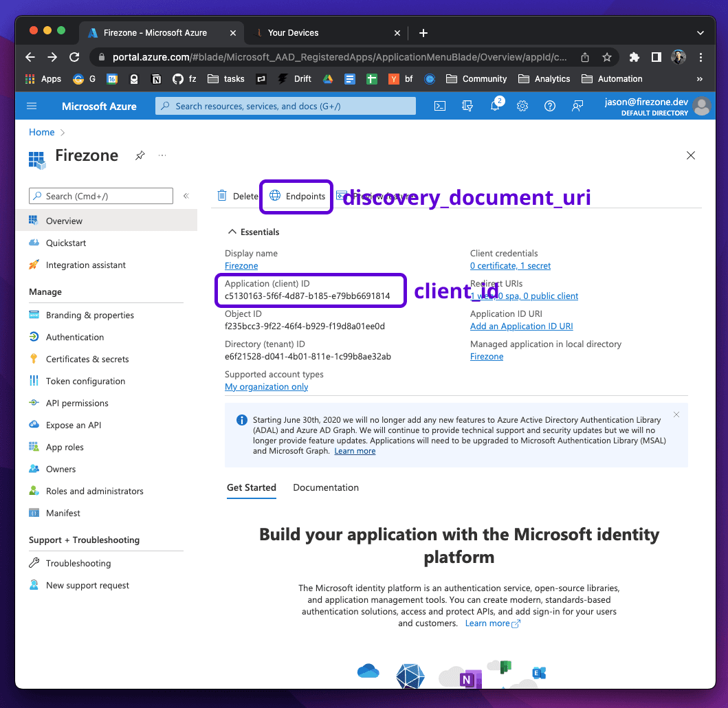This screenshot has width=728, height=708.
Task: Switch to the Documentation tab
Action: tap(325, 487)
